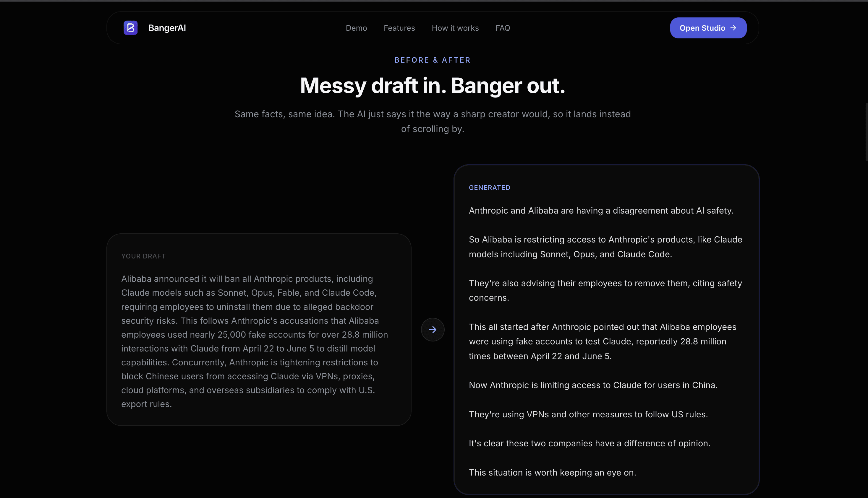Click the line "Now Anthropic is limiting access"
The width and height of the screenshot is (868, 498).
593,385
